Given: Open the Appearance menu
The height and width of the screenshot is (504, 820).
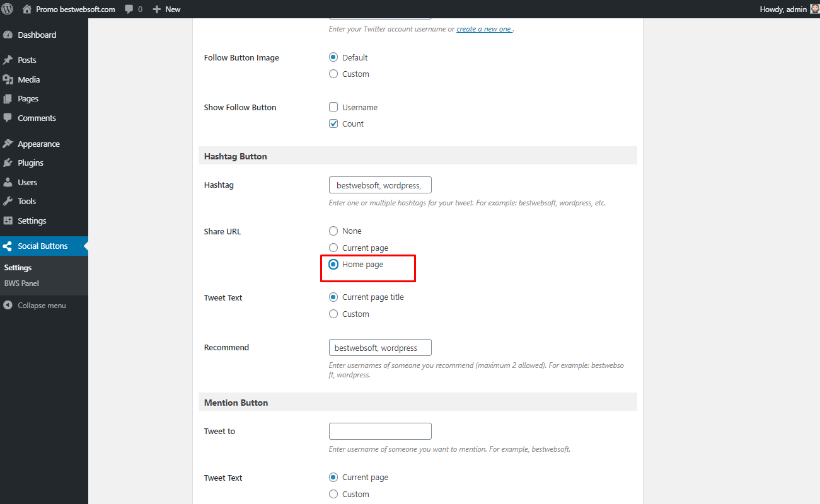Looking at the screenshot, I should pyautogui.click(x=44, y=144).
